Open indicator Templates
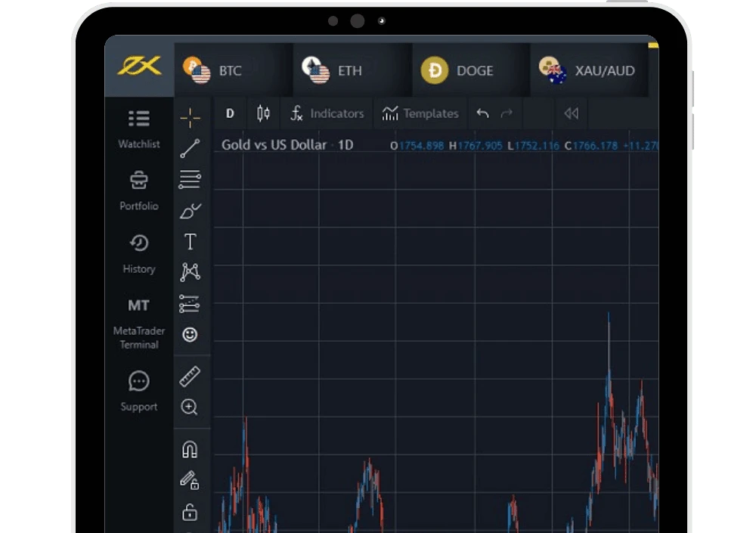The width and height of the screenshot is (756, 533). (x=420, y=113)
